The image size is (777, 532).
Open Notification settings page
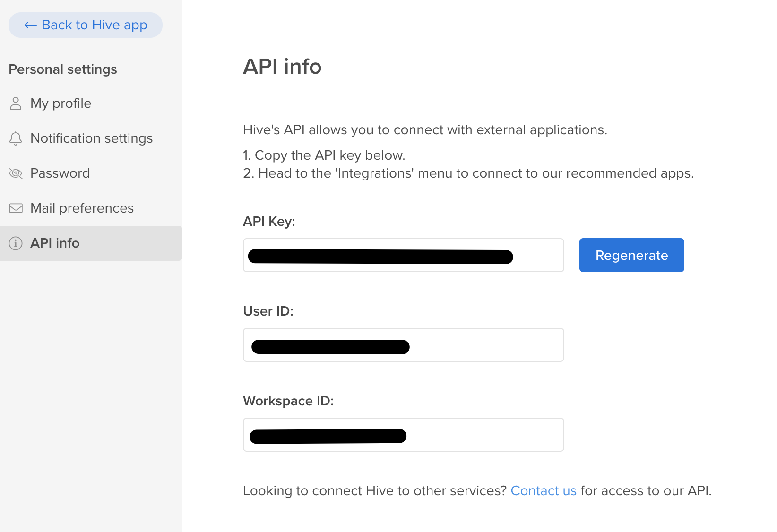click(91, 138)
